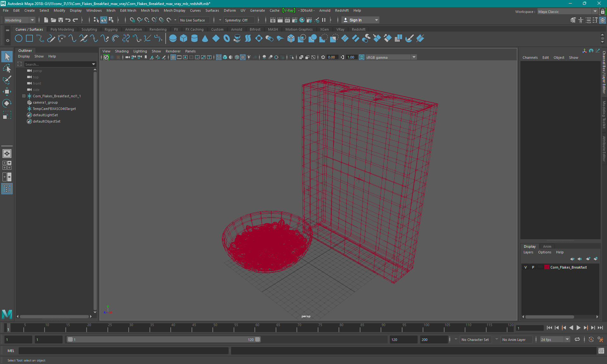Image resolution: width=607 pixels, height=364 pixels.
Task: Activate the Select tool in the toolbox
Action: (7, 57)
